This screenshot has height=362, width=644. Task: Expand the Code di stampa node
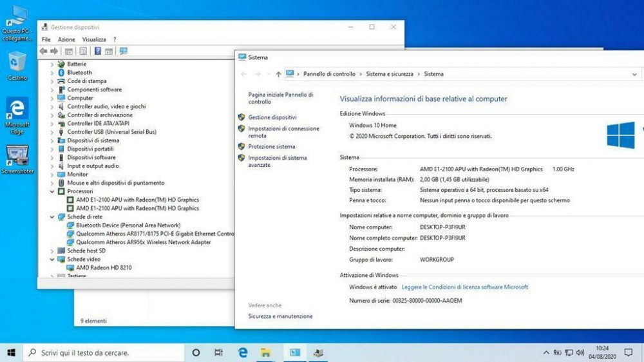pos(52,81)
